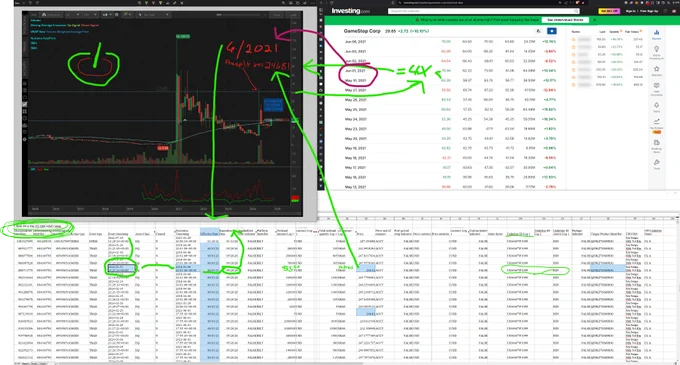Select the May 24, 2021 price row
The image size is (680, 365).
(x=450, y=119)
